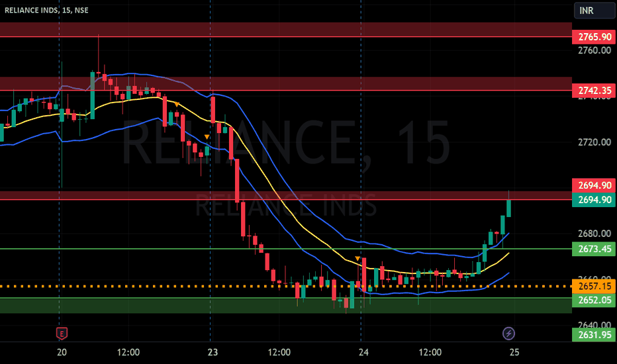
Task: Click the purple lightning bolt icon
Action: [x=508, y=334]
